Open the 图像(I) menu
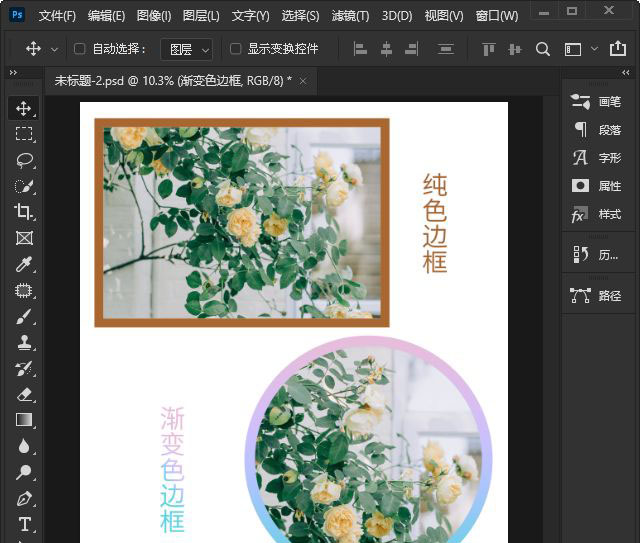This screenshot has width=640, height=543. 154,16
